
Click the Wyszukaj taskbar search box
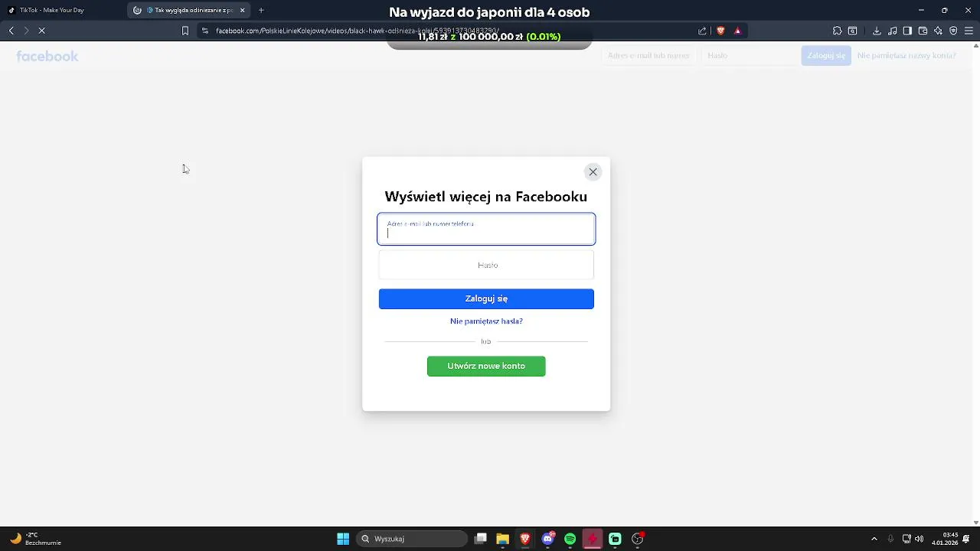[412, 539]
